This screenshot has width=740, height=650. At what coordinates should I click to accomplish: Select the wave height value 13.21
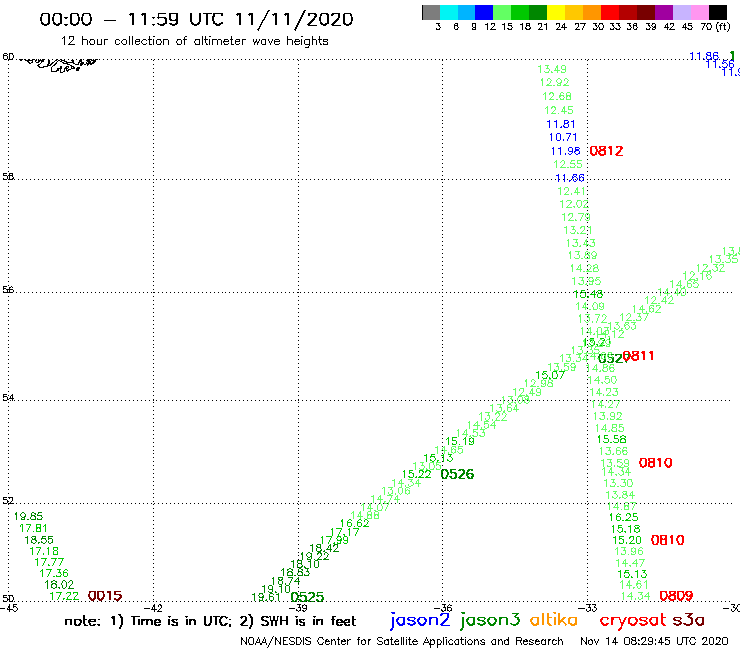578,230
